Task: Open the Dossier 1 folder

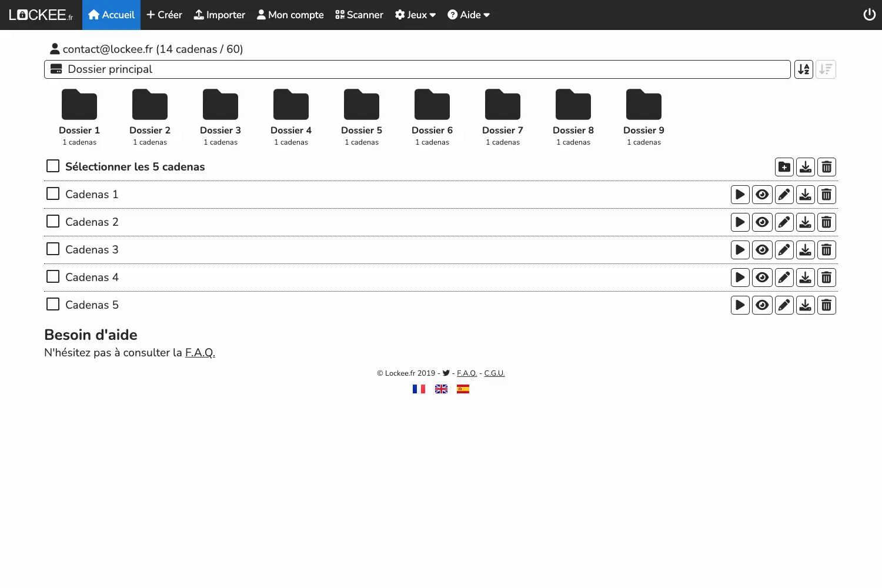Action: pyautogui.click(x=79, y=117)
